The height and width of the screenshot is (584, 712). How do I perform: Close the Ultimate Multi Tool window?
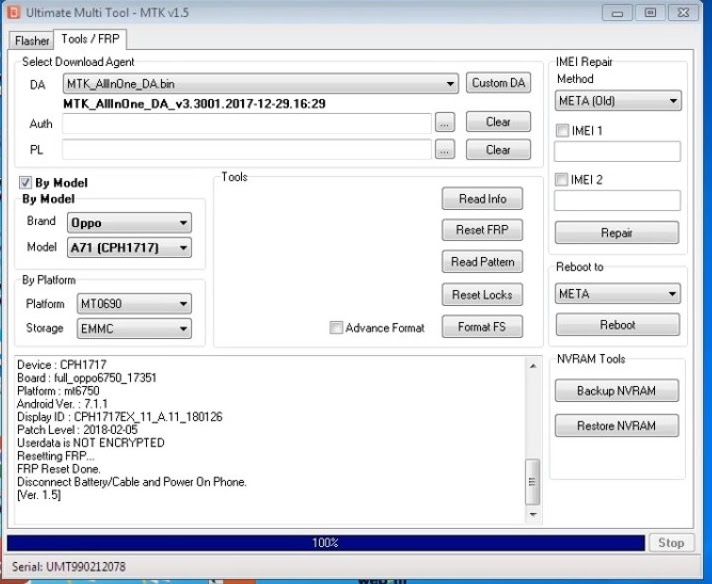click(683, 13)
